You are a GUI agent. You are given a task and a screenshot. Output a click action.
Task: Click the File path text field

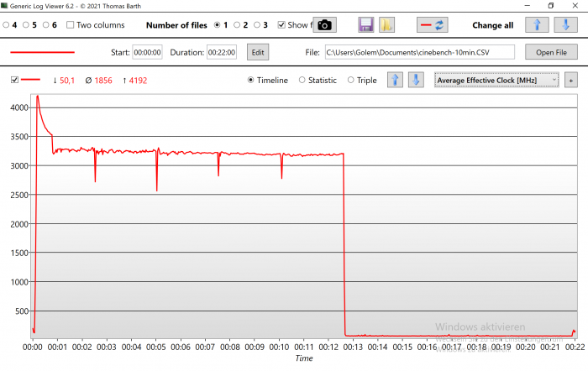pyautogui.click(x=418, y=52)
